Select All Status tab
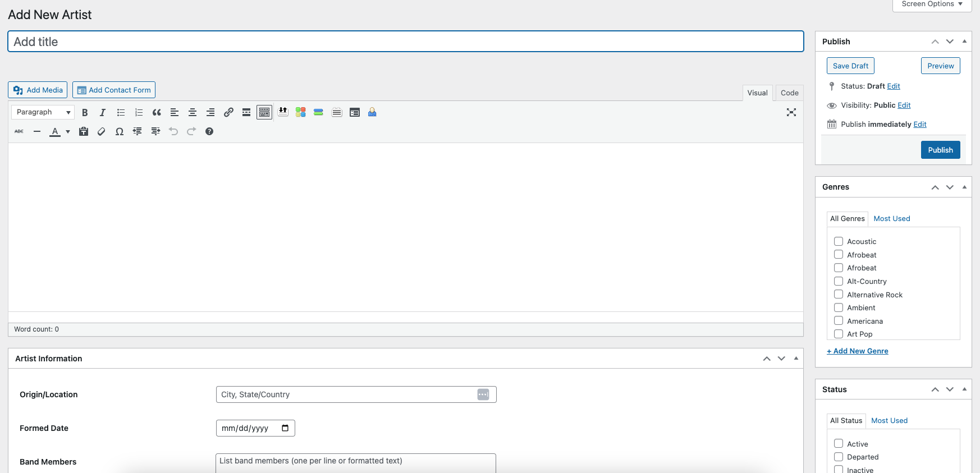Viewport: 980px width, 473px height. tap(846, 421)
